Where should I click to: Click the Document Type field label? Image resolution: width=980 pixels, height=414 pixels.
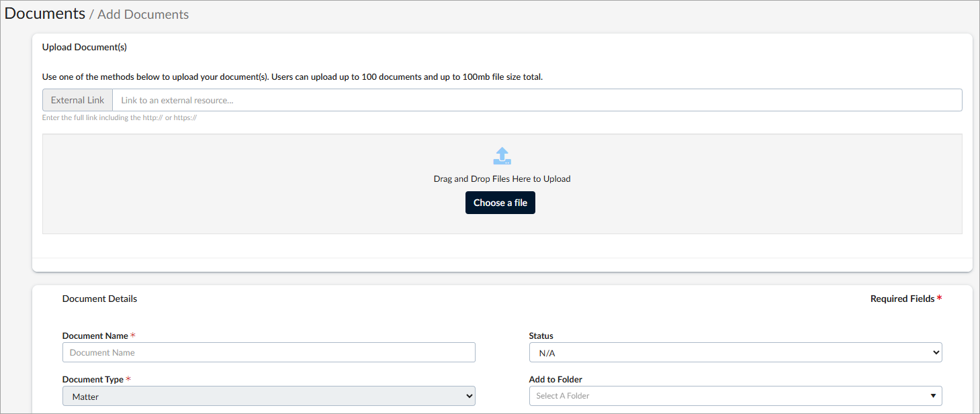[93, 379]
